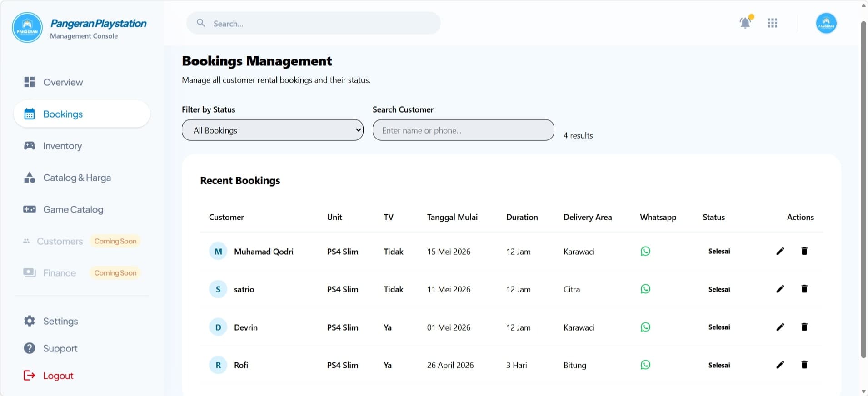Open Game Catalog page
The height and width of the screenshot is (396, 868).
click(x=82, y=209)
